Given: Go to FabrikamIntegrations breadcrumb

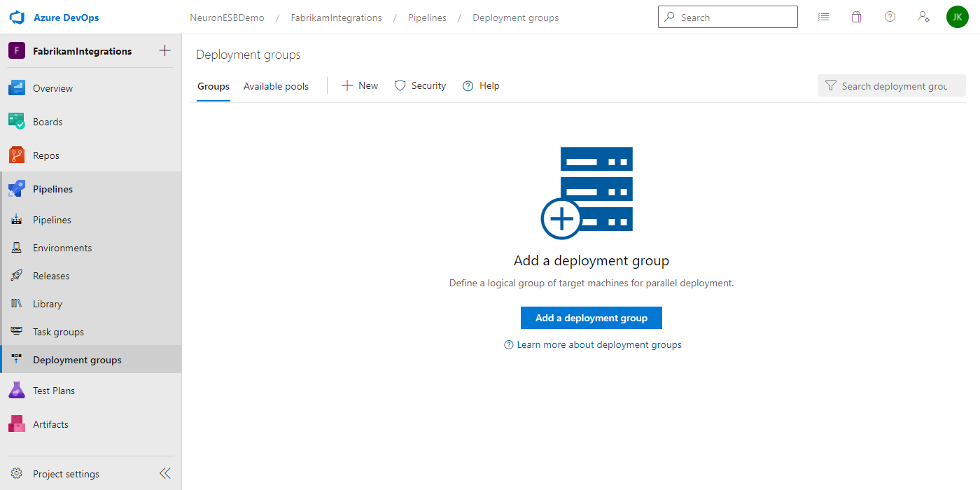Looking at the screenshot, I should pos(337,17).
